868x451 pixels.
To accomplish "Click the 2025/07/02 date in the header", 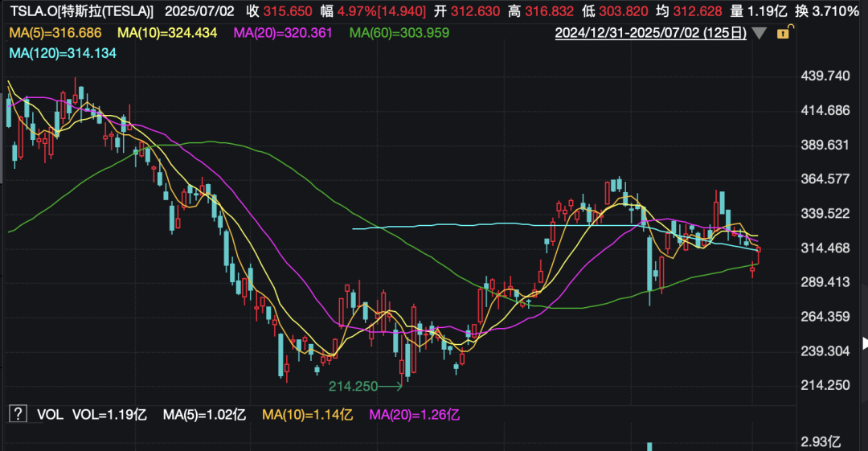I will (199, 11).
